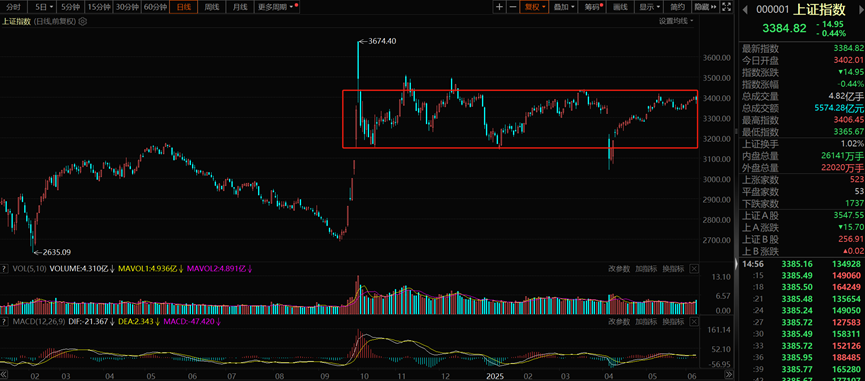Close the VOL indicator panel

(694, 269)
